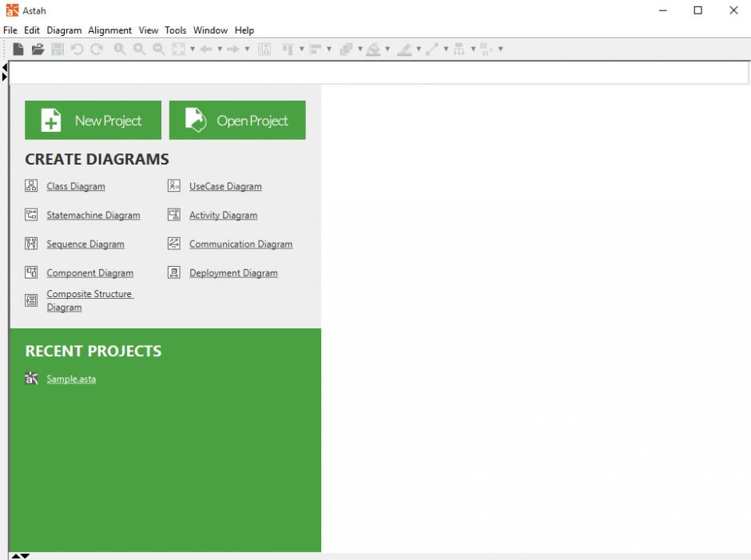Screen dimensions: 751x560
Task: Click the Activity Diagram link
Action: point(223,215)
